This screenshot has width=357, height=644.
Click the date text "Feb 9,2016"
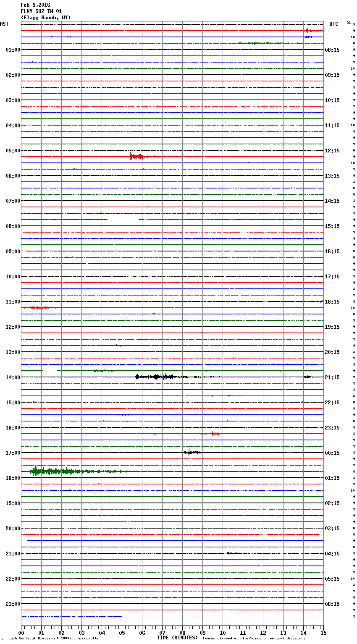(x=35, y=5)
